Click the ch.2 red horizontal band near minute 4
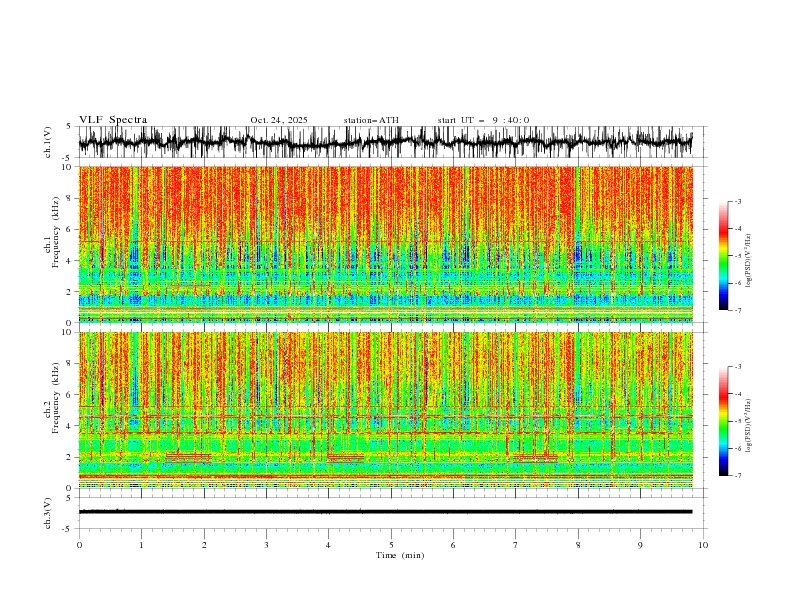Image resolution: width=792 pixels, height=612 pixels. pos(345,458)
